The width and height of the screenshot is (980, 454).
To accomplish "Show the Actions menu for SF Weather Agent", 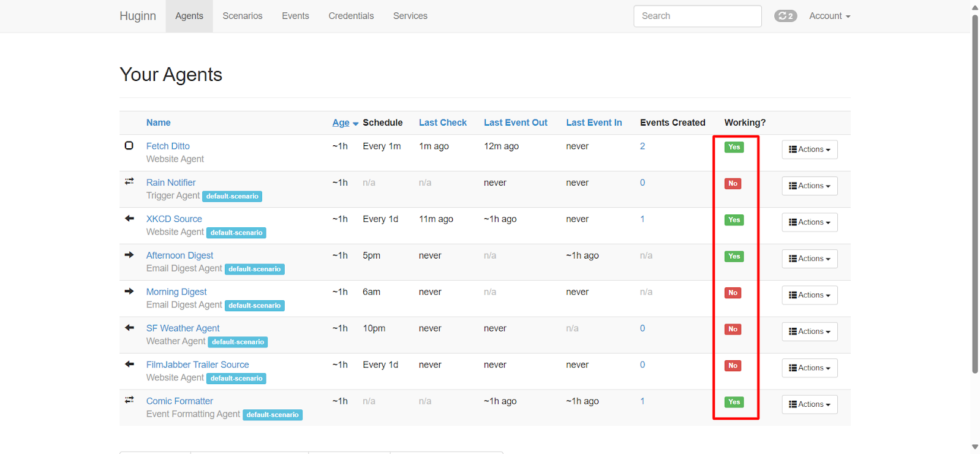I will click(809, 331).
